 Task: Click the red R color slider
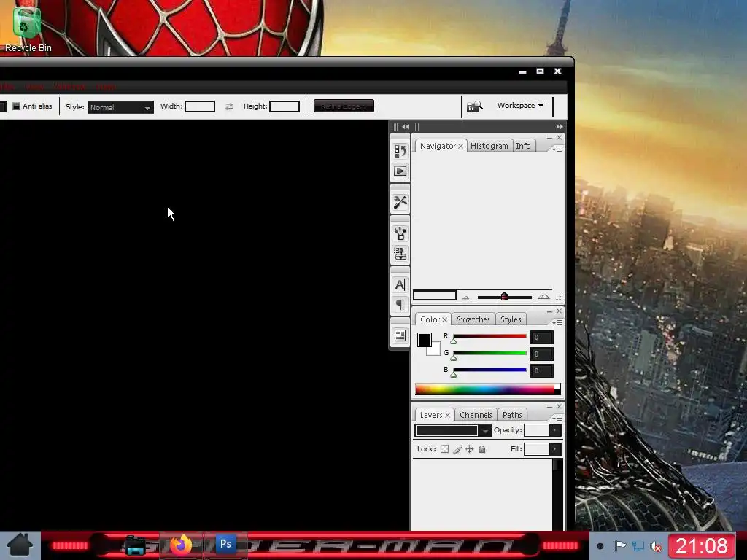489,337
